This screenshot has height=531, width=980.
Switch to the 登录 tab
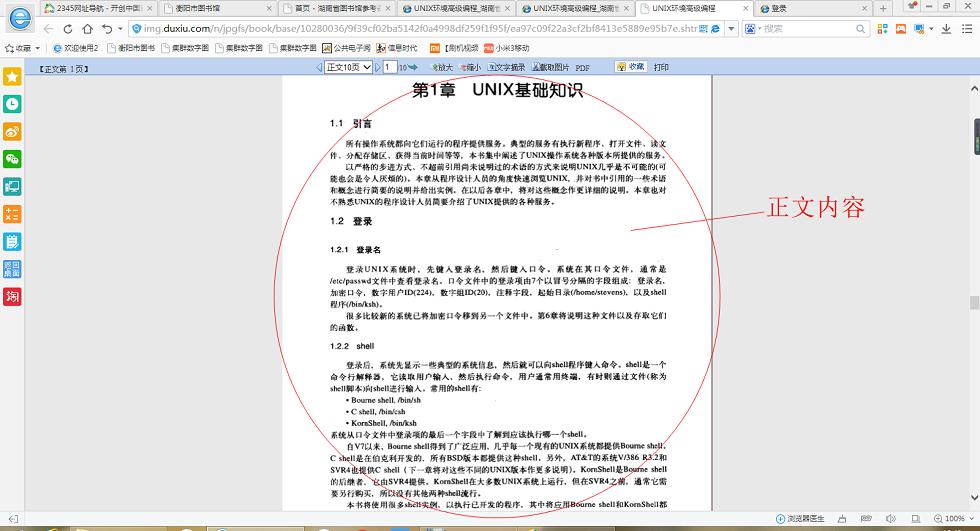coord(813,8)
